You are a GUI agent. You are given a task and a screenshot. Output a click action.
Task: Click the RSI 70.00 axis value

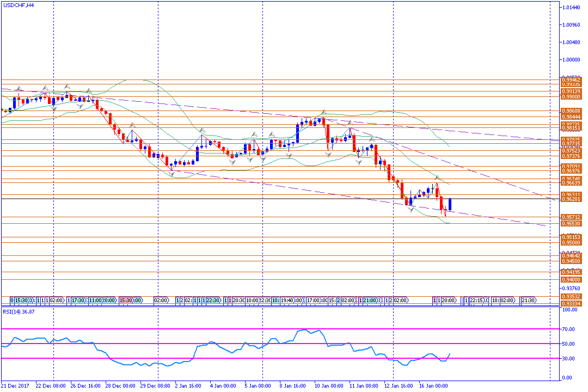click(569, 329)
